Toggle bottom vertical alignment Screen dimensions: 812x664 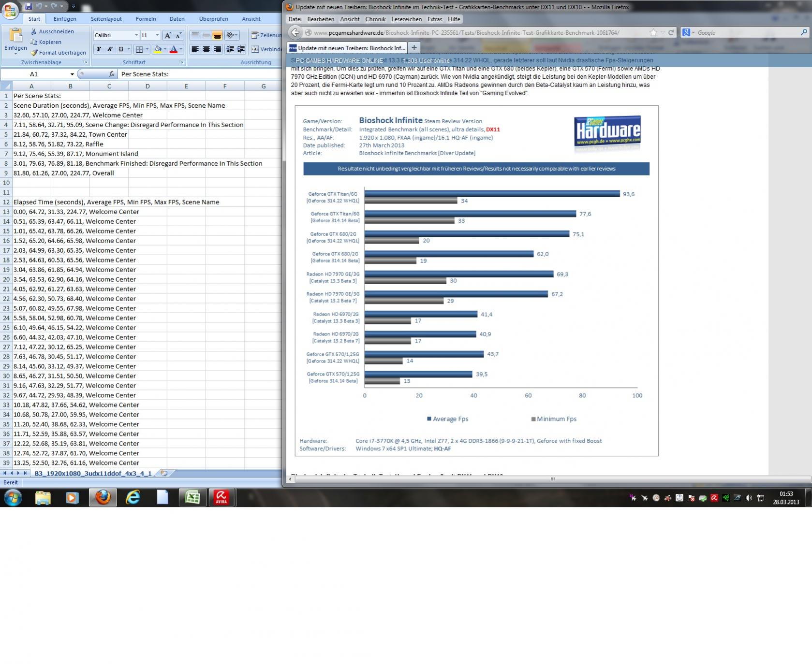pyautogui.click(x=217, y=35)
